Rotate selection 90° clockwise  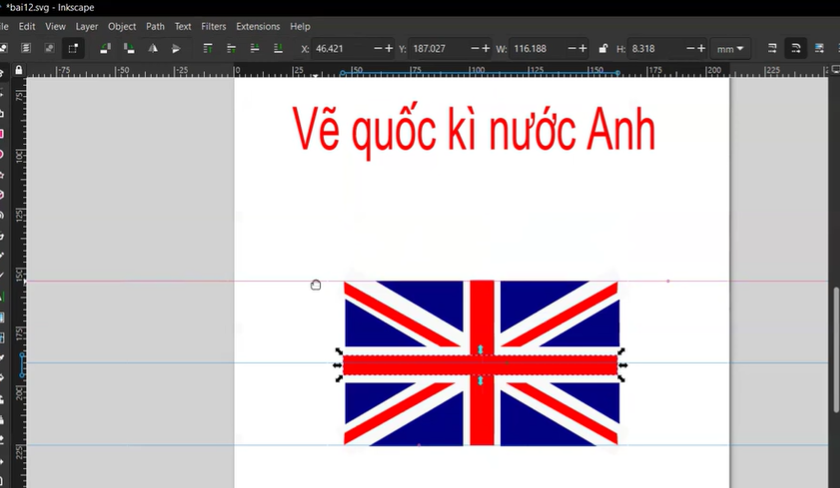pos(128,48)
